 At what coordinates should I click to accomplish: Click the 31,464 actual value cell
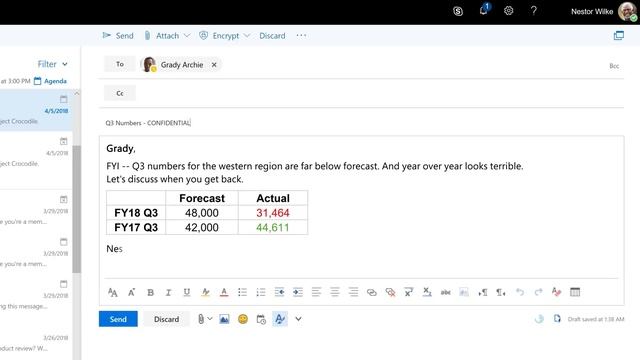pos(273,213)
